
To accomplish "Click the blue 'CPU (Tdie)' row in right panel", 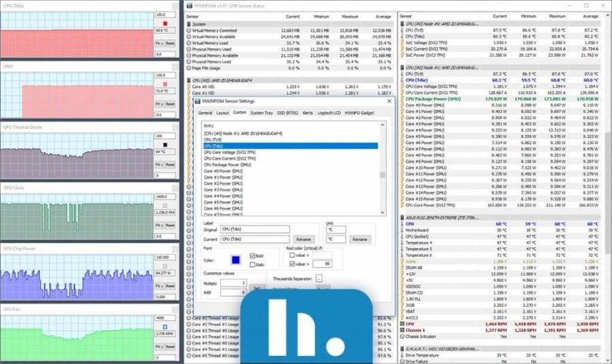I will tap(500, 80).
